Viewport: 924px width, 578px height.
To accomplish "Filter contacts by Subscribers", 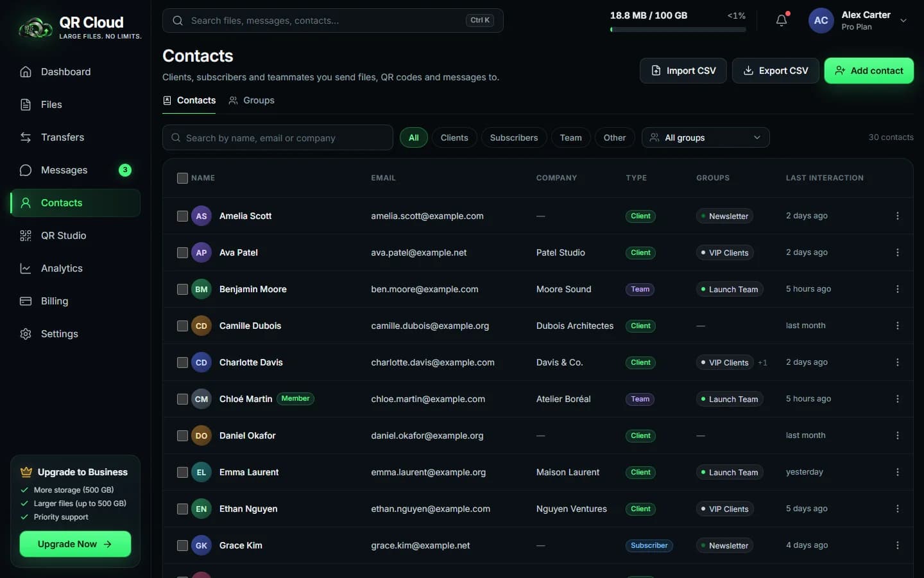I will coord(514,137).
